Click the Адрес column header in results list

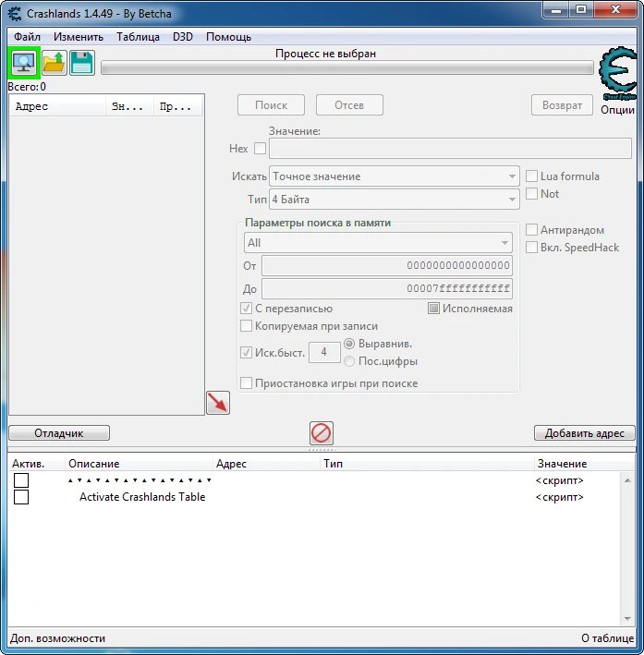pyautogui.click(x=57, y=106)
